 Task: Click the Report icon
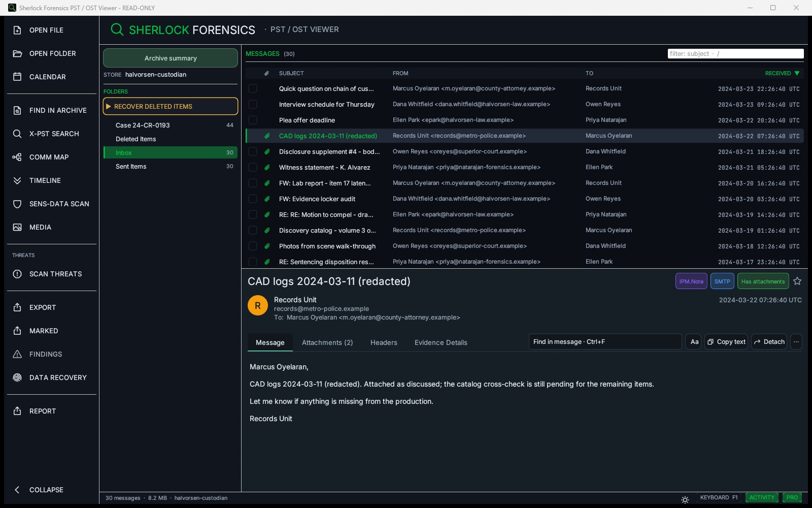pyautogui.click(x=17, y=411)
